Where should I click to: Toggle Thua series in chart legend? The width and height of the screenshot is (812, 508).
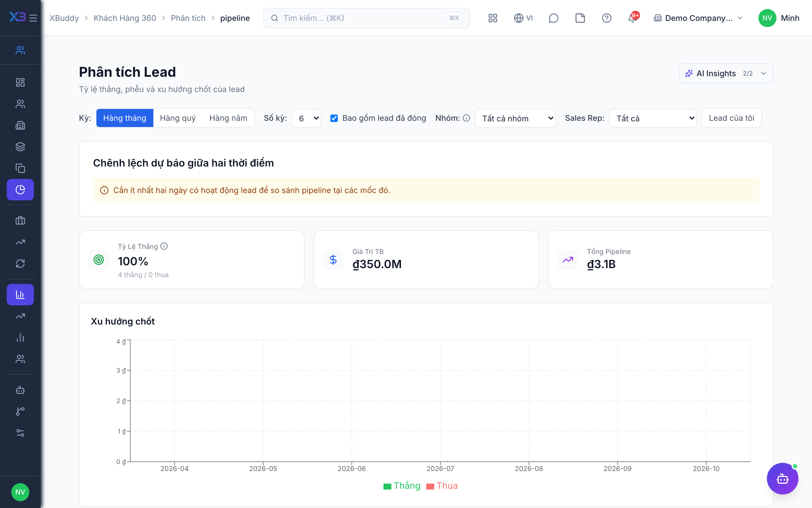[x=442, y=486]
